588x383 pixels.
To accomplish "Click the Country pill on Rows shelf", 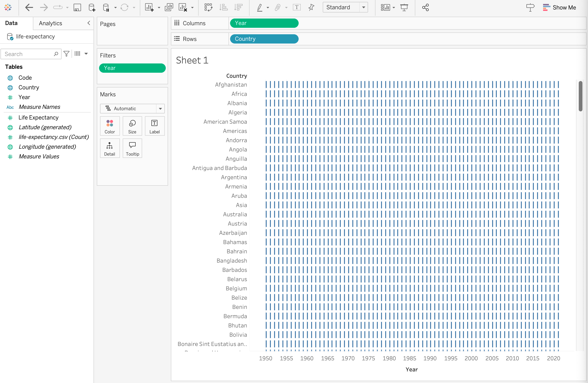I will pos(264,39).
